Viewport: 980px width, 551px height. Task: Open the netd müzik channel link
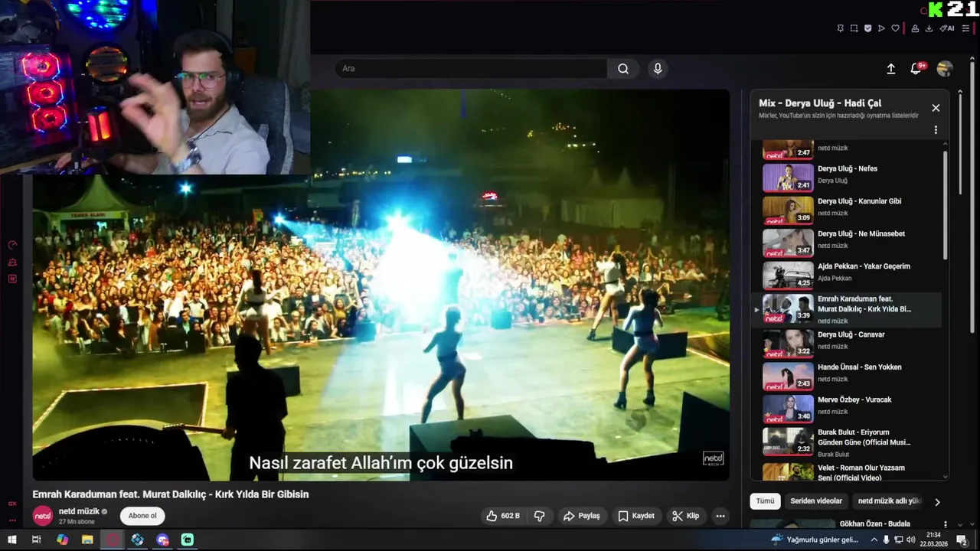point(79,511)
